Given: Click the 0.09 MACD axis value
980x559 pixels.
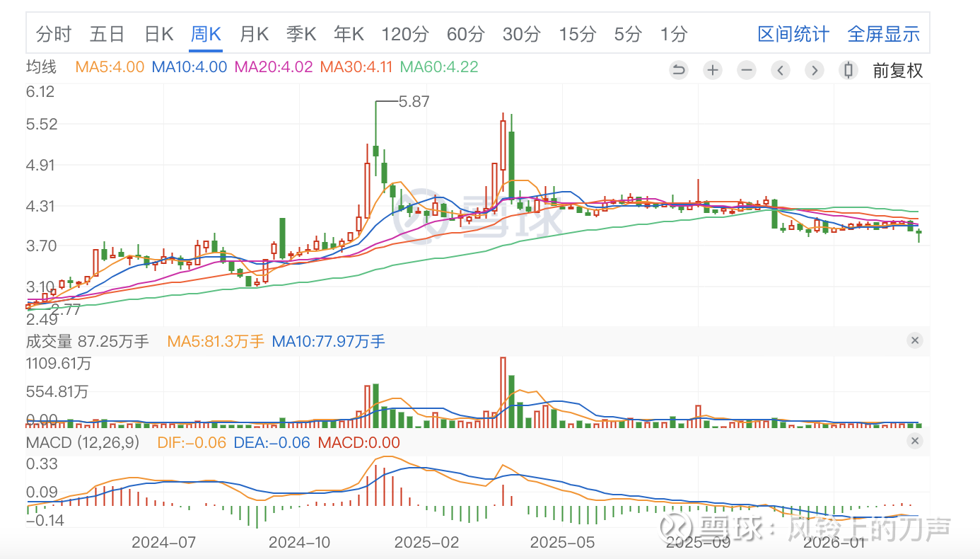Looking at the screenshot, I should click(41, 492).
